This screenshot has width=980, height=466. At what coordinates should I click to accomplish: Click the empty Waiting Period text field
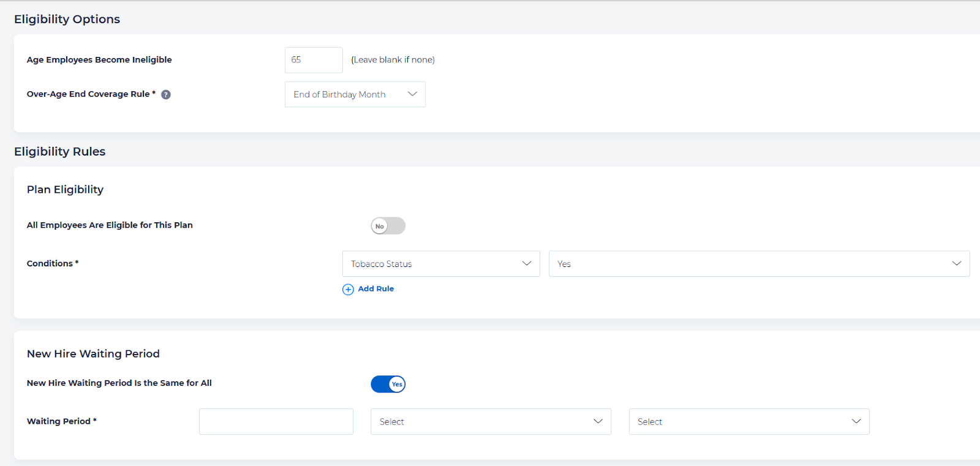[276, 421]
